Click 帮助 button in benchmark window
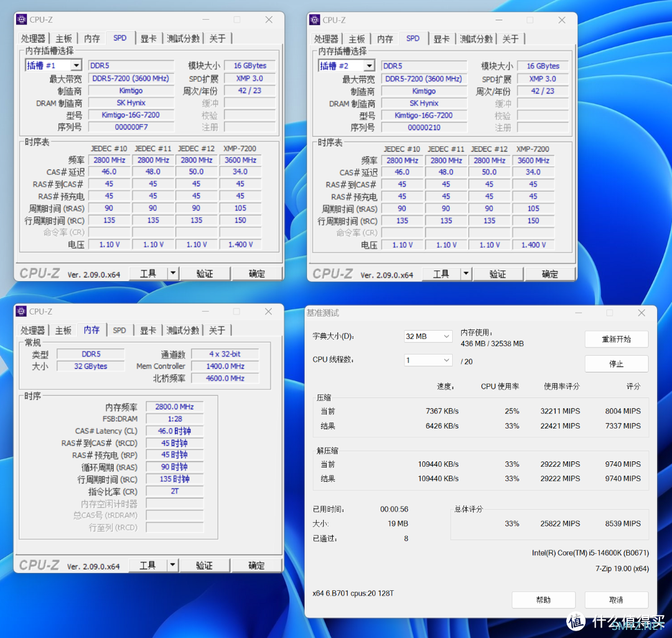 [543, 599]
